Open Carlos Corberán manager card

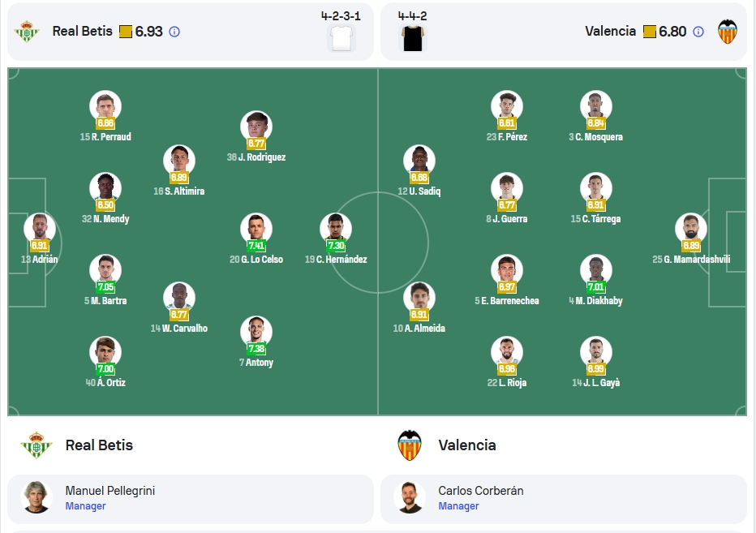[564, 499]
